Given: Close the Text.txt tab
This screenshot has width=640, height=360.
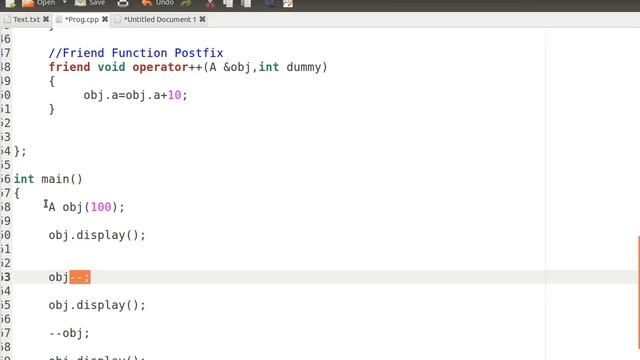Looking at the screenshot, I should click(x=46, y=19).
